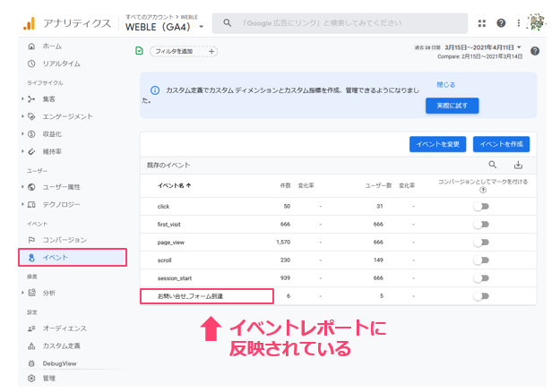Mark the scroll event as a conversion

tap(481, 260)
